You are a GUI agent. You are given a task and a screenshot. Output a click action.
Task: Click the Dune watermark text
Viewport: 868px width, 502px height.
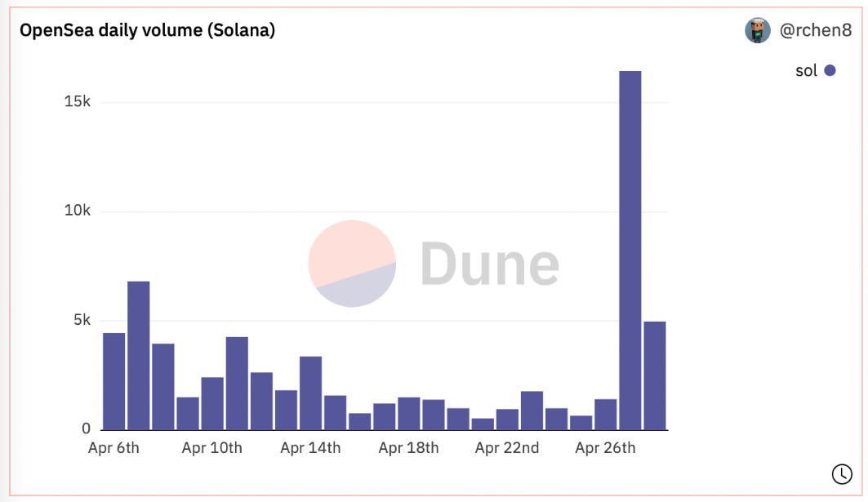pos(490,264)
